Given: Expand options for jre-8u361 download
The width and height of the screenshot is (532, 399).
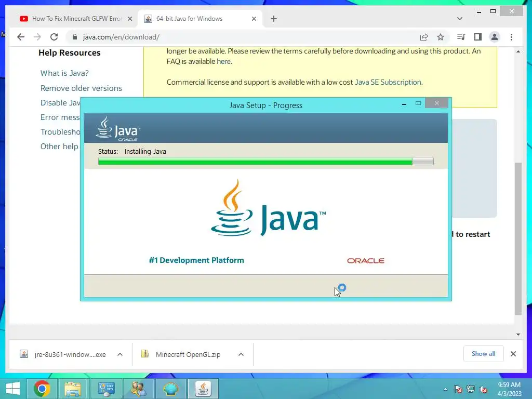Looking at the screenshot, I should coord(120,354).
